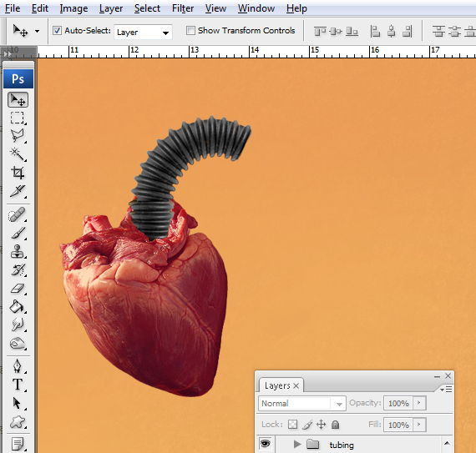
Task: Switch to the Layers tab
Action: (x=277, y=385)
